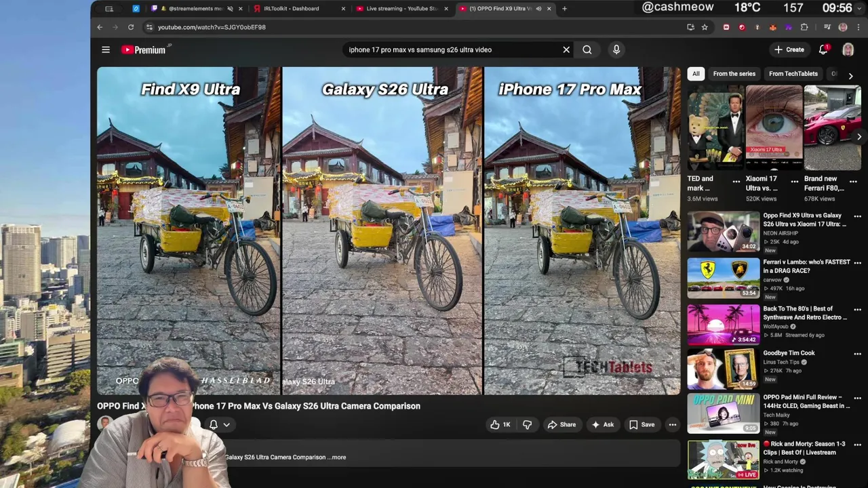Screen dimensions: 868x488
Task: Open a new browser tab with plus
Action: tap(564, 9)
